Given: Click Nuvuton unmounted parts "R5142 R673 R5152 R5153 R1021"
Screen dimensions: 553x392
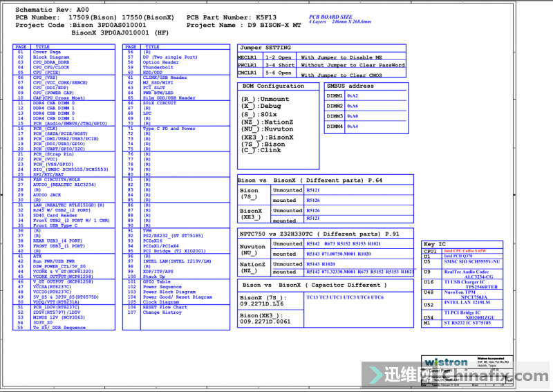Looking at the screenshot, I should coord(344,244).
